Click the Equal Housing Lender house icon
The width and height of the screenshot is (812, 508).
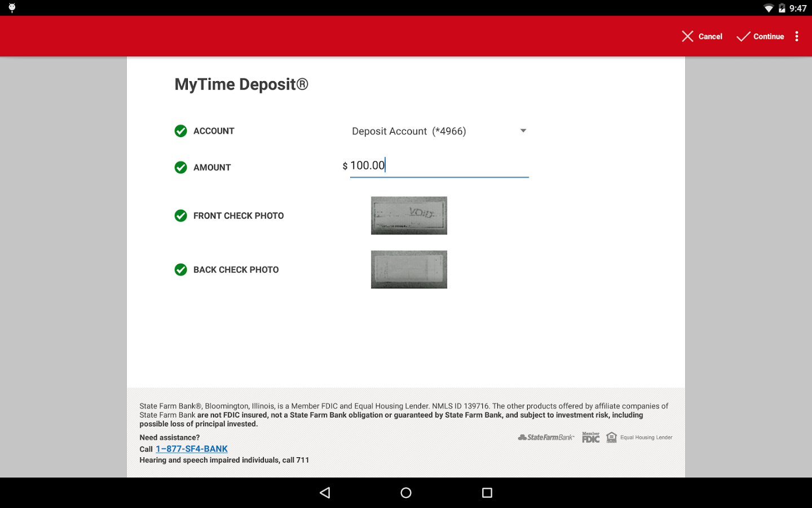click(612, 437)
